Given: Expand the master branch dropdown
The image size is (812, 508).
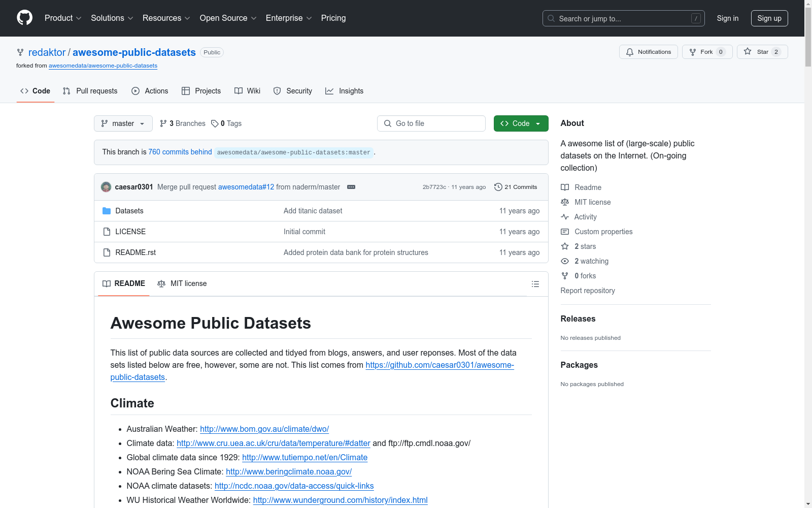Looking at the screenshot, I should point(123,123).
